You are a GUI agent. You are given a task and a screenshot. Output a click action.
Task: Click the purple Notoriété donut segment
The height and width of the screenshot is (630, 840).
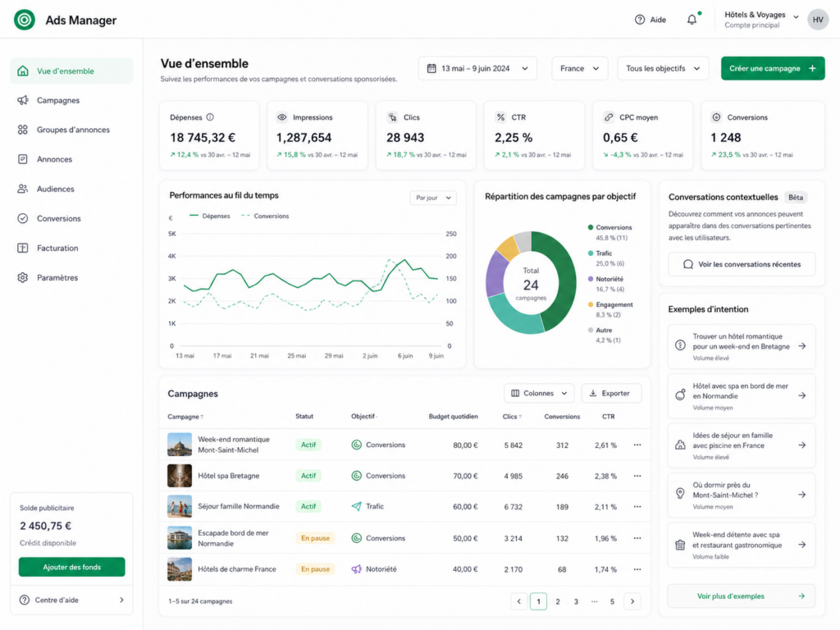point(495,274)
